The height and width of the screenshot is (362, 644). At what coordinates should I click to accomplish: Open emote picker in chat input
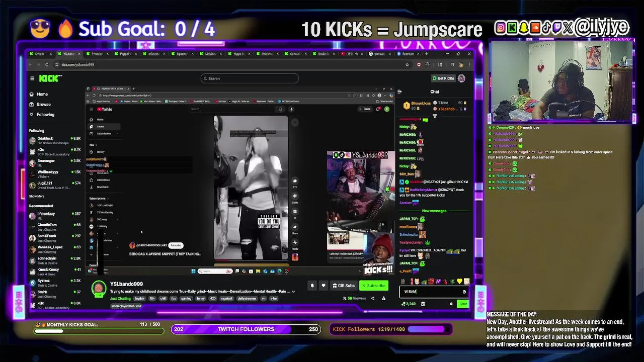point(464,292)
